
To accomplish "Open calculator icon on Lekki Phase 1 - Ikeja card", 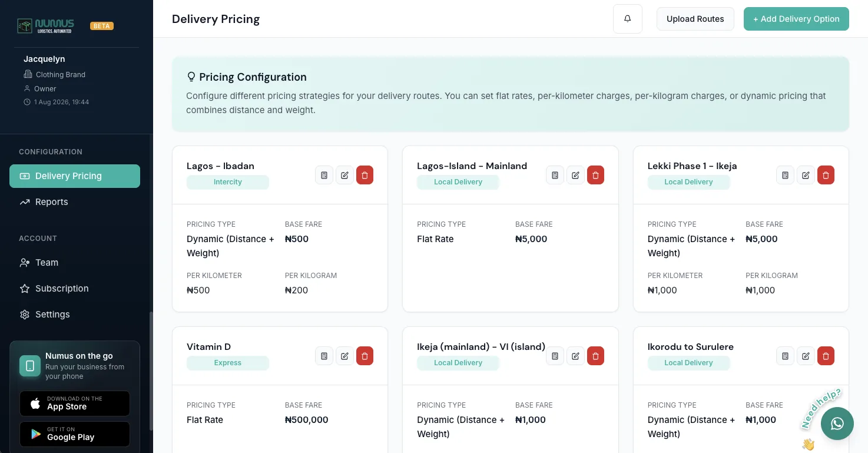I will (x=785, y=175).
